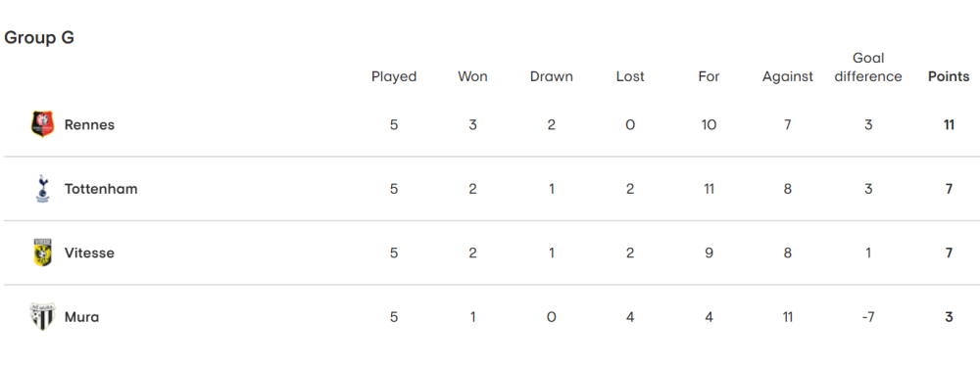980x368 pixels.
Task: Click the For goals column header
Action: 709,76
